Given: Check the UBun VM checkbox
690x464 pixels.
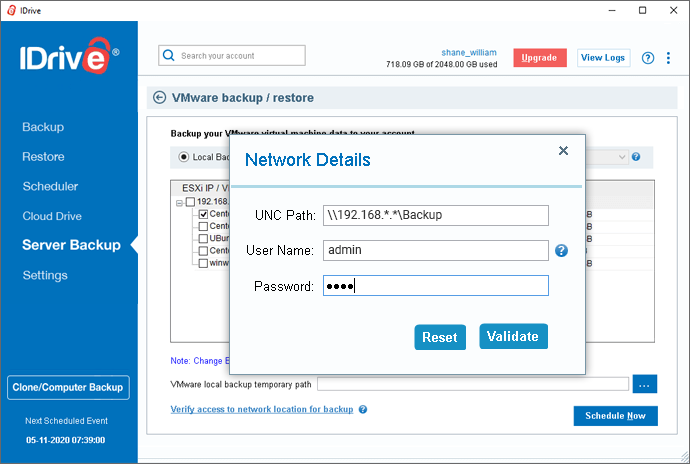Looking at the screenshot, I should point(203,239).
